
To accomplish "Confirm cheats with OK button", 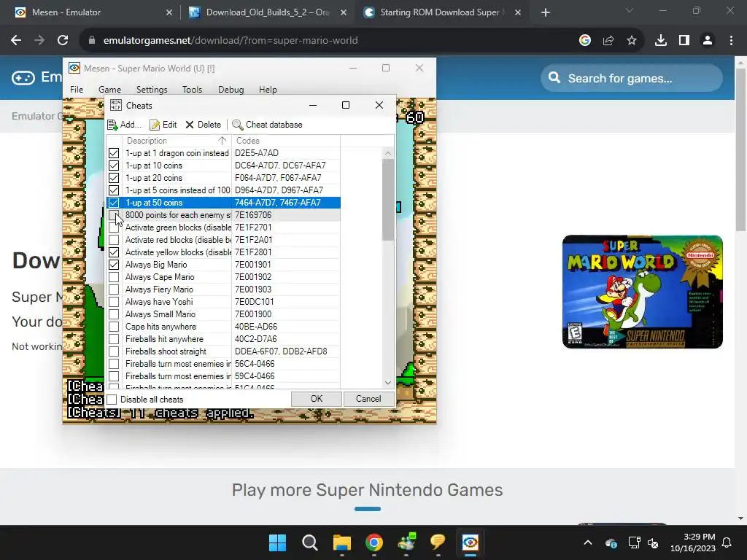I will pyautogui.click(x=317, y=399).
